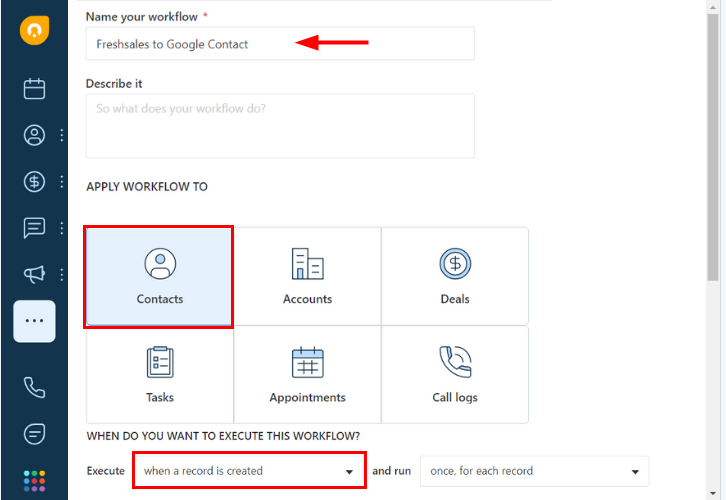Expand the submenu dots next to the Conversations sidebar icon
This screenshot has width=726, height=500.
[x=62, y=228]
